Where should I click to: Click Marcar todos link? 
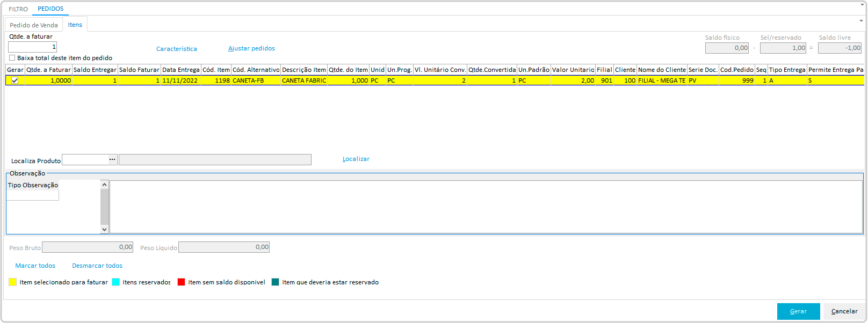35,266
